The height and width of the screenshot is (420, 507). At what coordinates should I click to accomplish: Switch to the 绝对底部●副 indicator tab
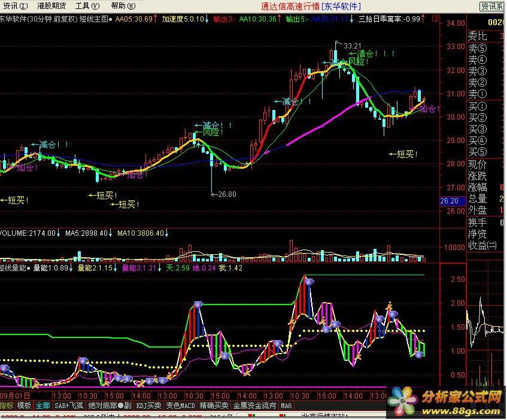[110, 406]
